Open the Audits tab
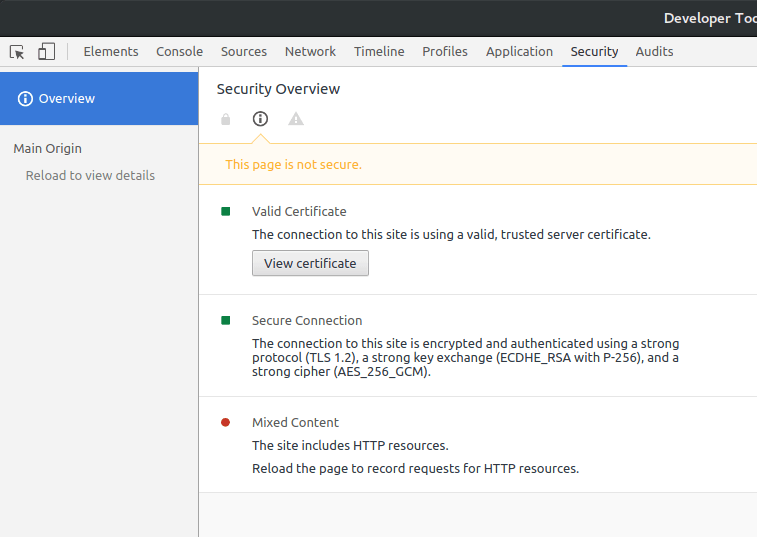 tap(654, 52)
